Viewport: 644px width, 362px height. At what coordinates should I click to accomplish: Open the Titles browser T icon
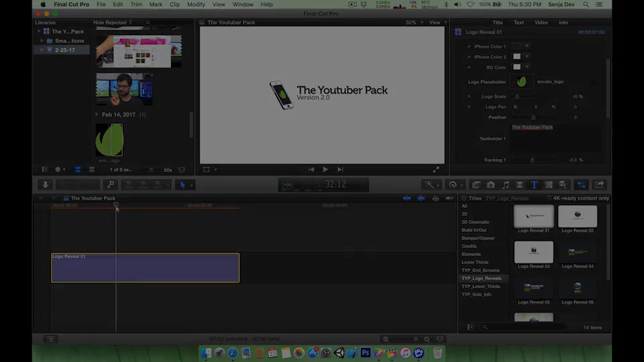click(534, 185)
